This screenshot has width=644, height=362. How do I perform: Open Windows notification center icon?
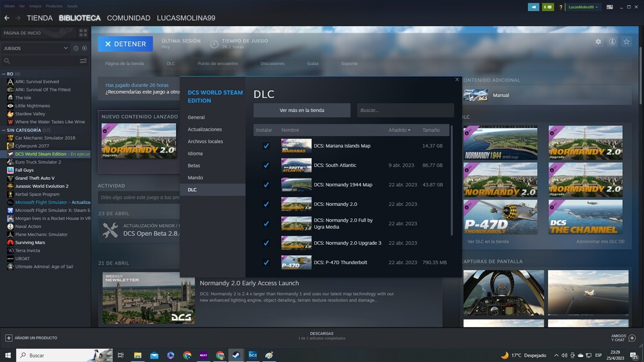(634, 356)
